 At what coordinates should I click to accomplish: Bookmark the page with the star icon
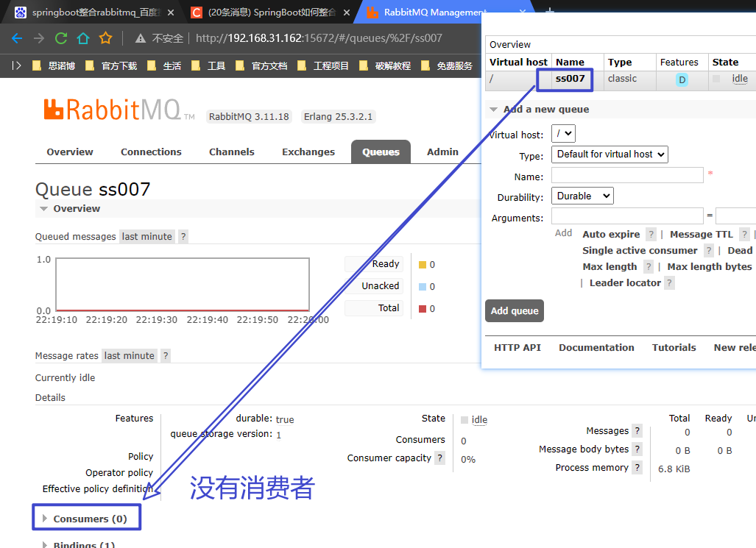[105, 38]
